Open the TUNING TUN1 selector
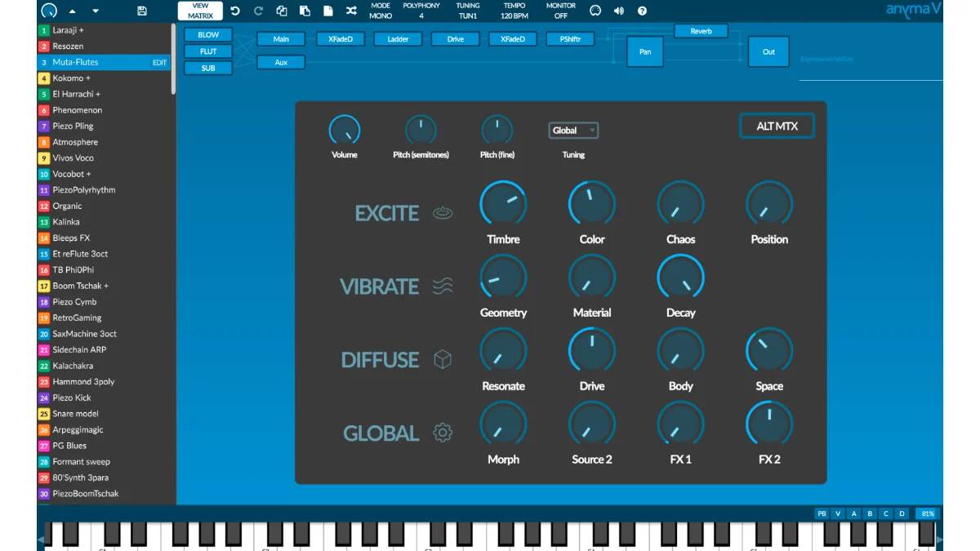This screenshot has width=980, height=551. pyautogui.click(x=468, y=11)
